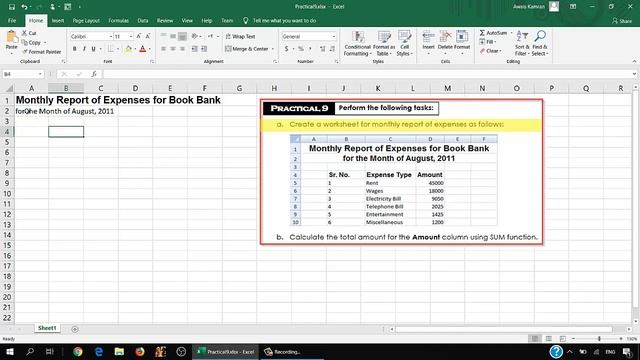This screenshot has height=360, width=640.
Task: Open Windows Start menu
Action: click(9, 351)
